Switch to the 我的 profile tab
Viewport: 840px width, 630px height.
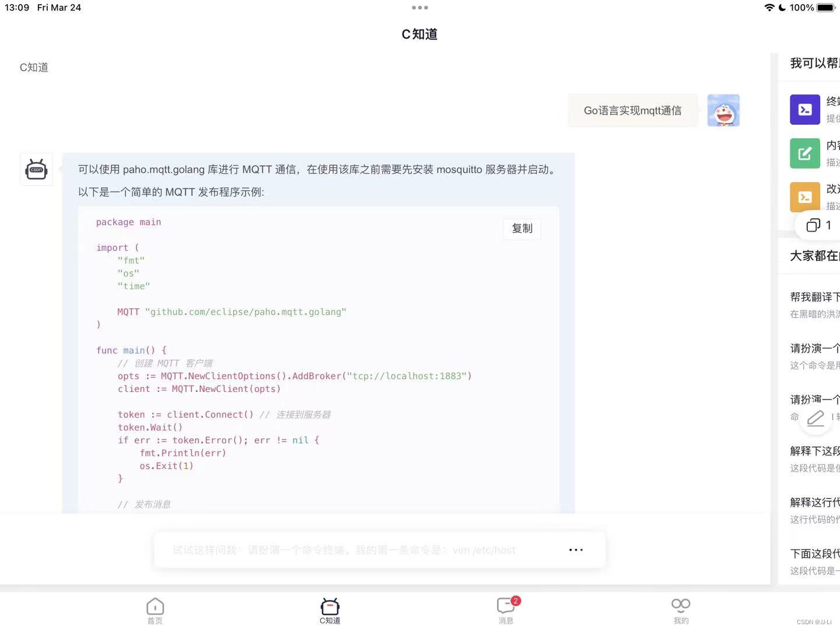[x=681, y=611]
